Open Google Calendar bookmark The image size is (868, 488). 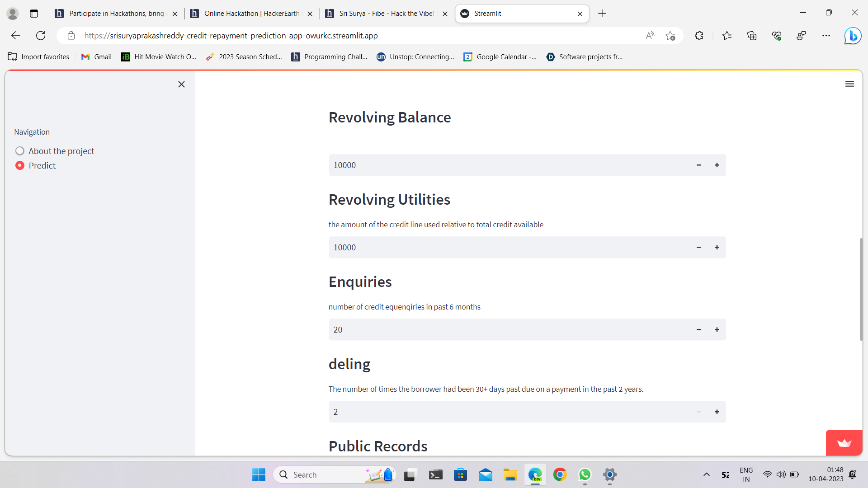pos(500,57)
